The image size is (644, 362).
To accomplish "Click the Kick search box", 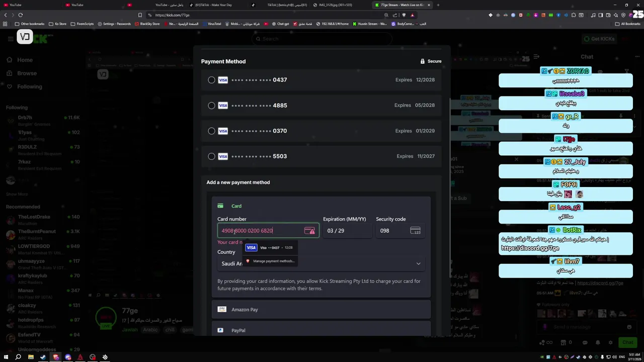I will coord(322,39).
